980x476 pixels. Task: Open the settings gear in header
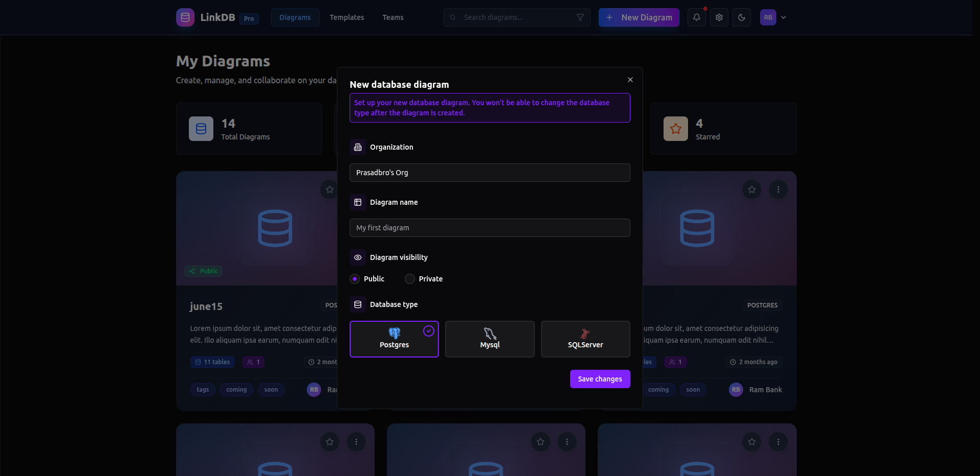pos(719,17)
